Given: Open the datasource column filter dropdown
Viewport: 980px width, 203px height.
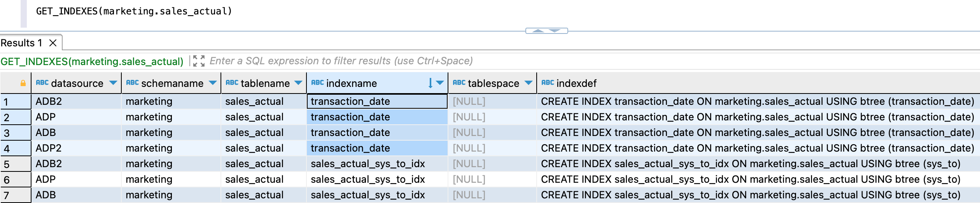Looking at the screenshot, I should coord(113,83).
